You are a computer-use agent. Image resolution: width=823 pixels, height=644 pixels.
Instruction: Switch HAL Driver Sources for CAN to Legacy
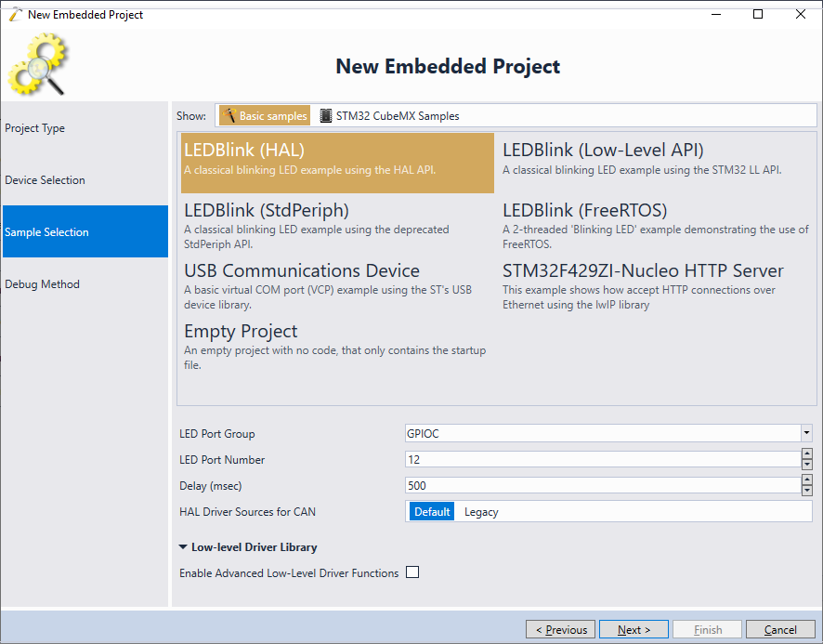pos(481,512)
